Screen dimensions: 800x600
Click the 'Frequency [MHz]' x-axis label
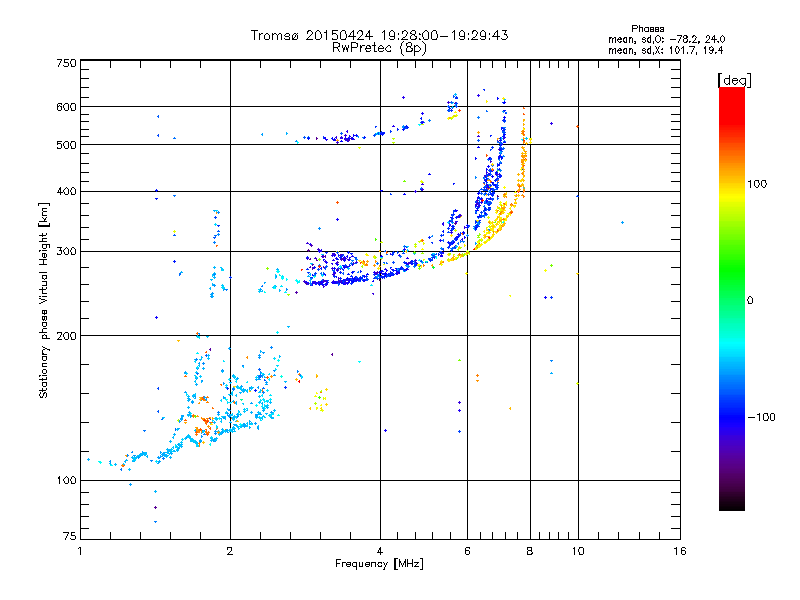[379, 564]
